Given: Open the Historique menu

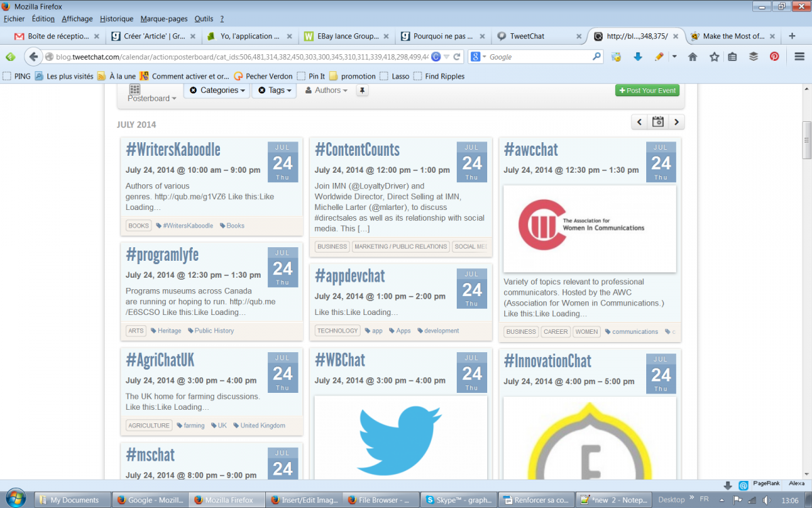Looking at the screenshot, I should [116, 19].
